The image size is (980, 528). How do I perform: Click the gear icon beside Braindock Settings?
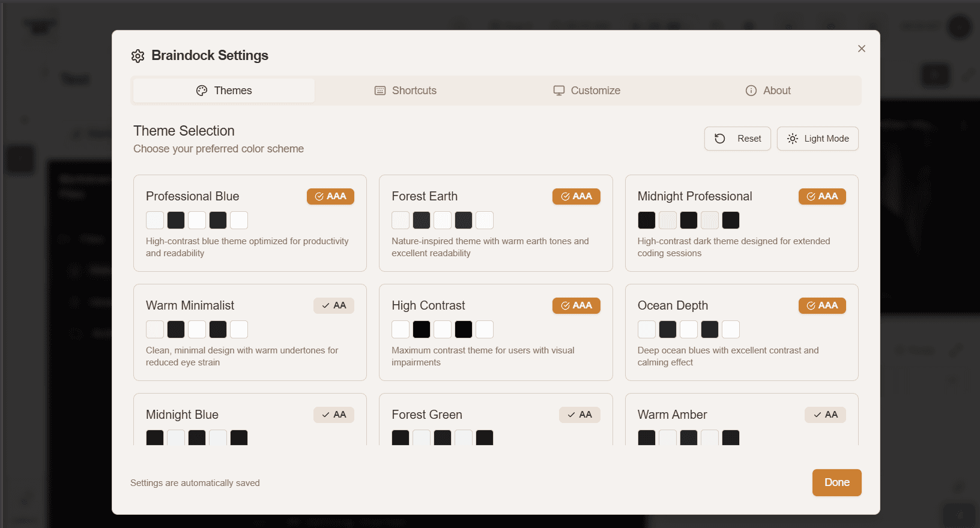138,56
